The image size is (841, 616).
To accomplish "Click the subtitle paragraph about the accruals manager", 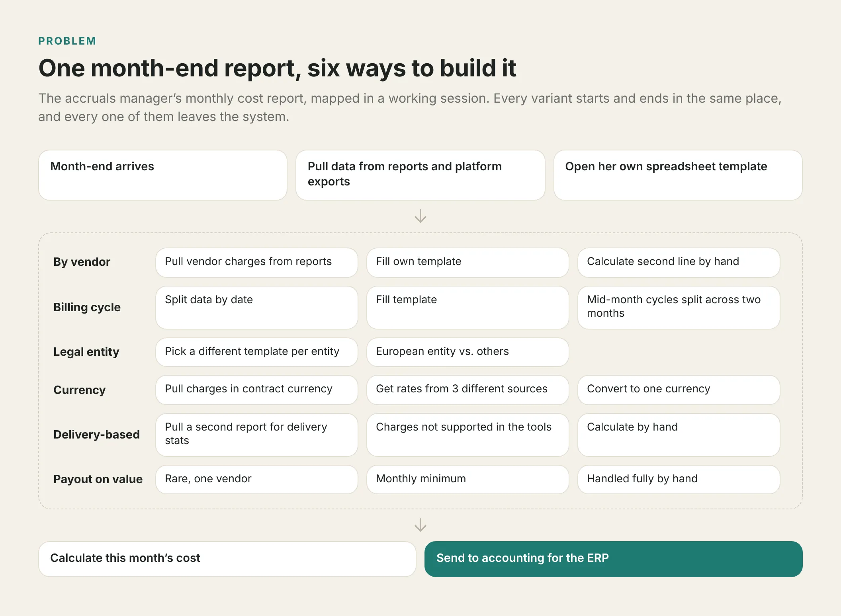I will coord(410,107).
